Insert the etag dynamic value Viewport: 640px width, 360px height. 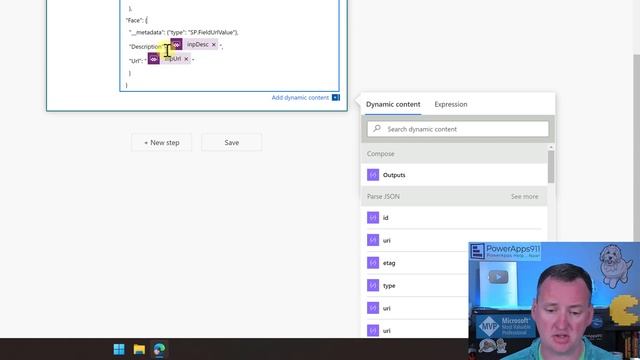415,263
